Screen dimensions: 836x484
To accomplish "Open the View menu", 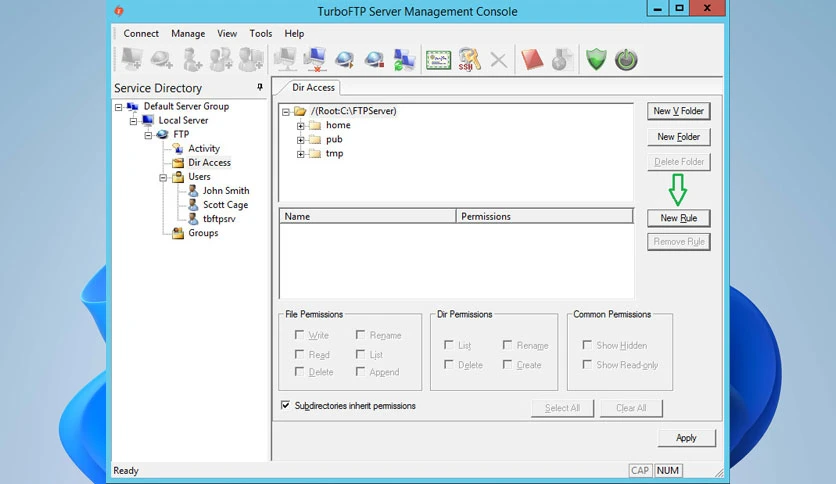I will [227, 33].
